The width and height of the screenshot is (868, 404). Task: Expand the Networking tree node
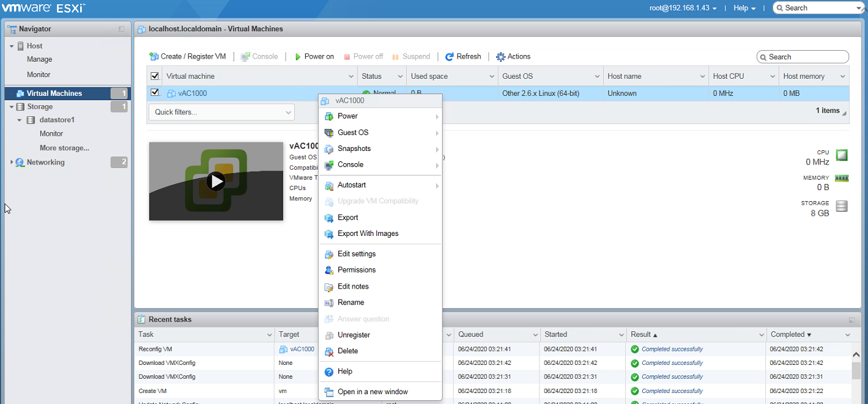point(12,163)
